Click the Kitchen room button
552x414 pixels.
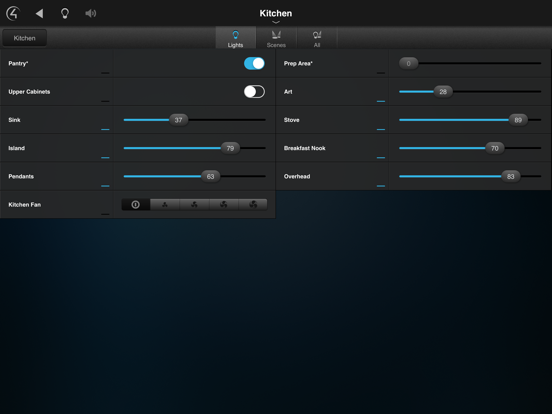[25, 38]
